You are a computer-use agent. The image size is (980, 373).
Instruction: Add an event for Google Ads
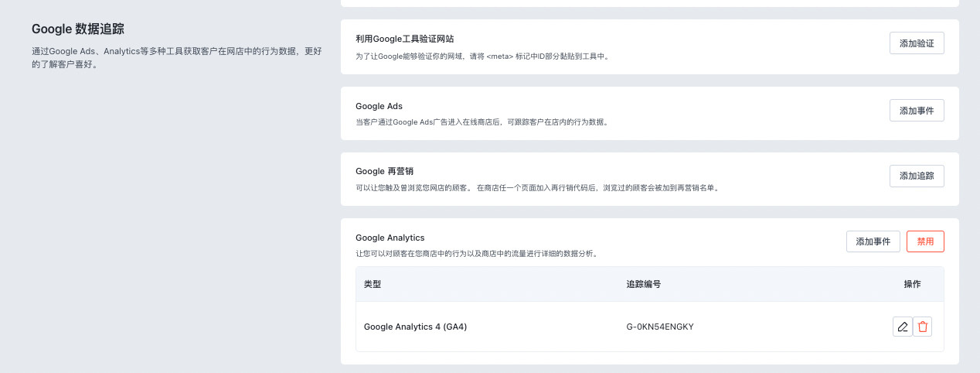[x=917, y=111]
